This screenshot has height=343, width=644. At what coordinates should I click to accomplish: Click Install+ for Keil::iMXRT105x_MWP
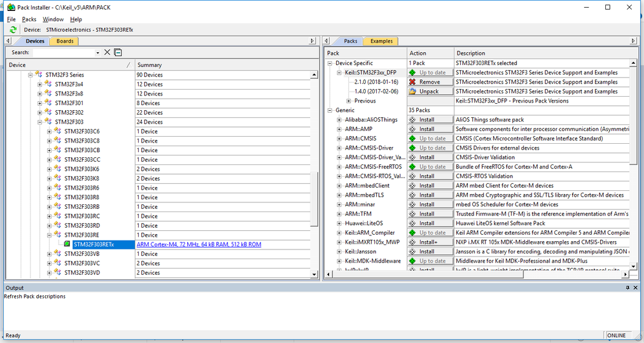(430, 242)
